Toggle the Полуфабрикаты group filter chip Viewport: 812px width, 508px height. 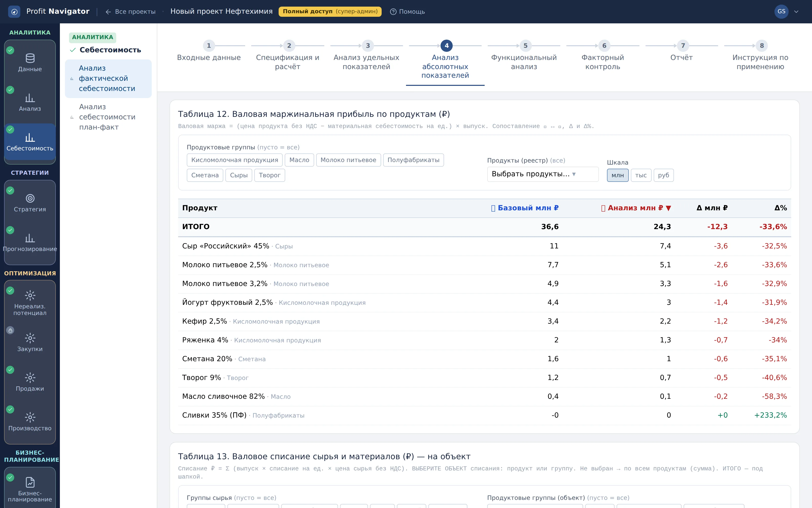point(413,160)
